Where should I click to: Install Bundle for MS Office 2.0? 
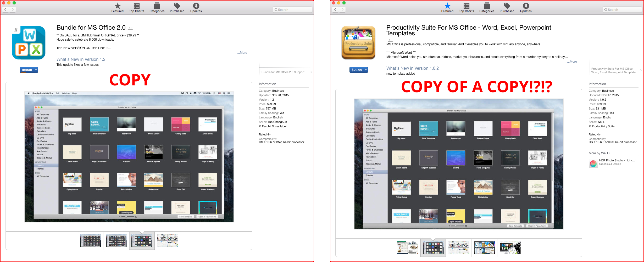(x=27, y=70)
